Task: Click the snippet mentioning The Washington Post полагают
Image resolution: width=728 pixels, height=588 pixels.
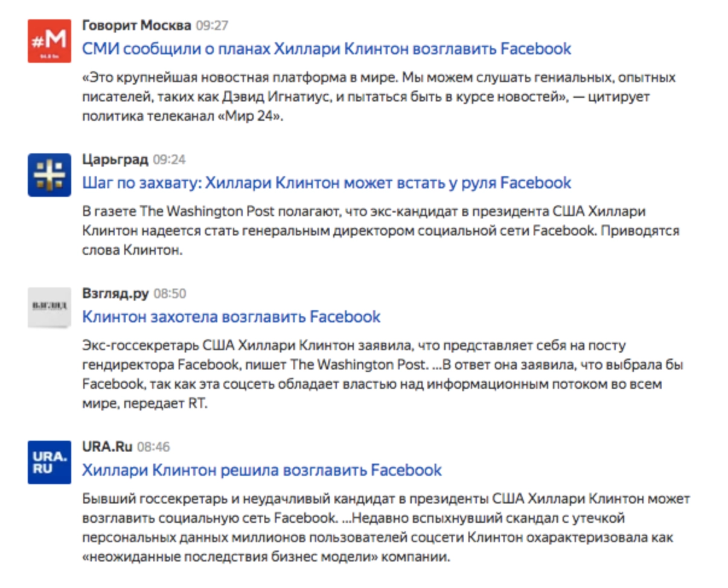Action: tap(380, 231)
